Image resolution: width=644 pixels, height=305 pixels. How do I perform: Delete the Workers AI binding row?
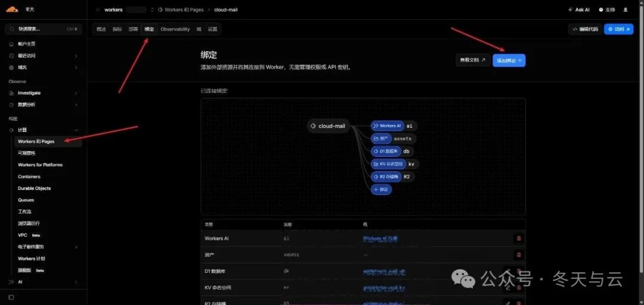tap(519, 238)
